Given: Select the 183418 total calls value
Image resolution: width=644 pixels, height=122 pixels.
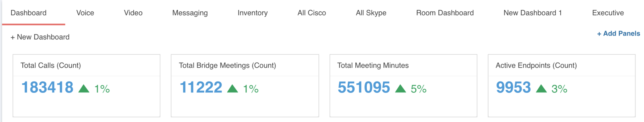Looking at the screenshot, I should (x=47, y=87).
